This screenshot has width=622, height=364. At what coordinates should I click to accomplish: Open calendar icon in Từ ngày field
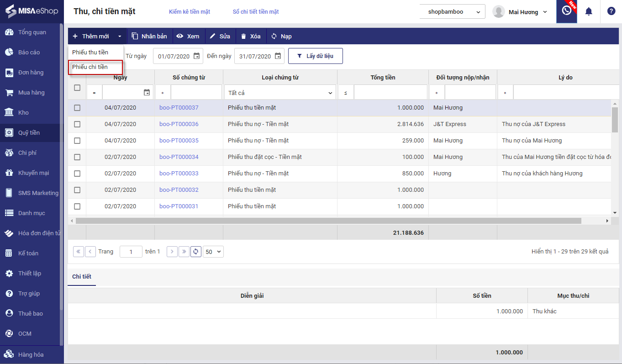(x=196, y=56)
